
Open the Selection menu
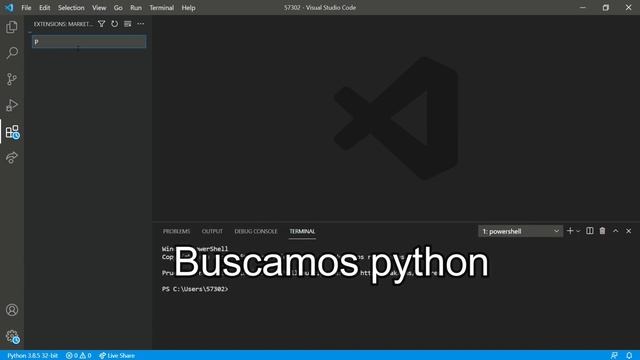pyautogui.click(x=71, y=7)
